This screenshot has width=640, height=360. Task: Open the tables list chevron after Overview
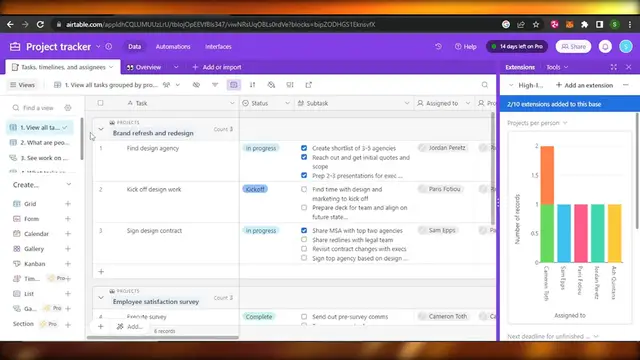[x=176, y=67]
